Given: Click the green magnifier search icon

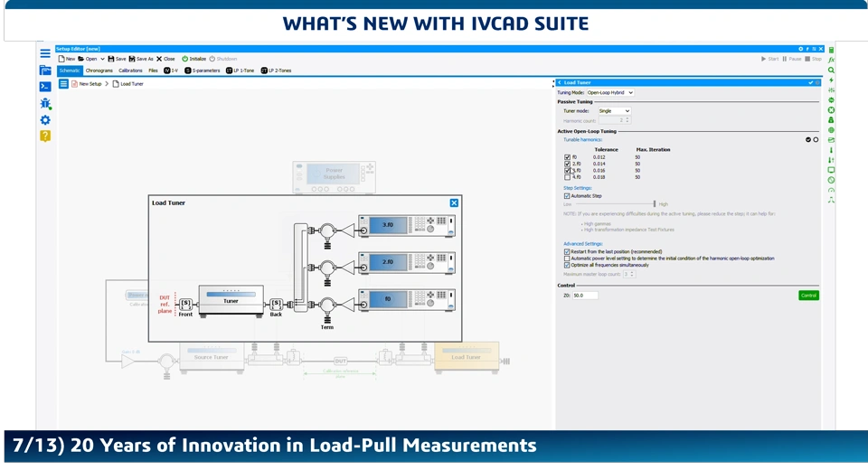Looking at the screenshot, I should click(x=831, y=70).
